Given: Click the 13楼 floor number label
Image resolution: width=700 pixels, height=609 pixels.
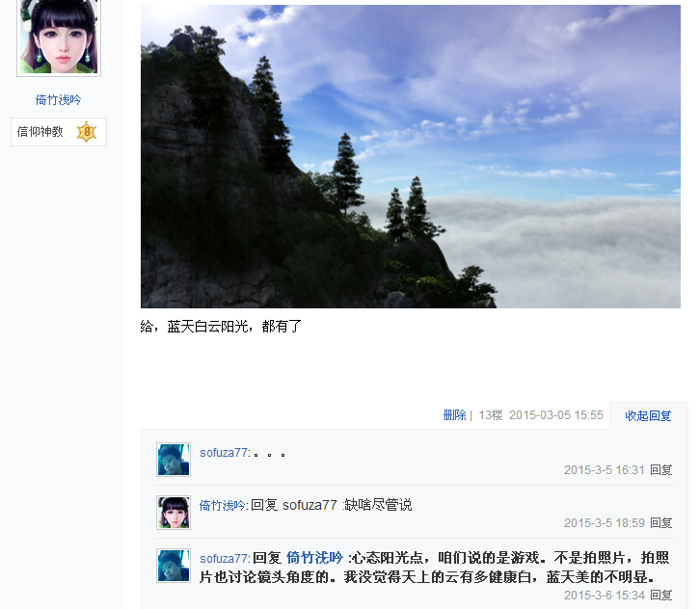Looking at the screenshot, I should click(490, 415).
